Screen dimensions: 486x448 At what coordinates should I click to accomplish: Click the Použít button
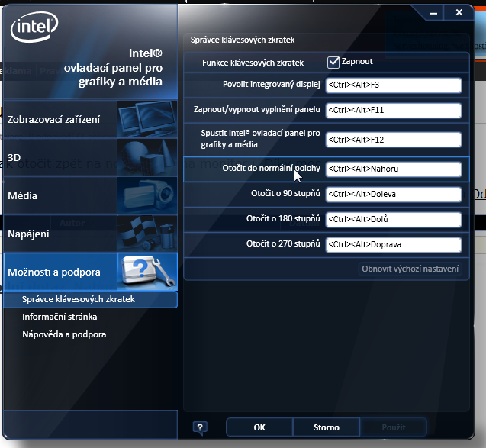[394, 427]
